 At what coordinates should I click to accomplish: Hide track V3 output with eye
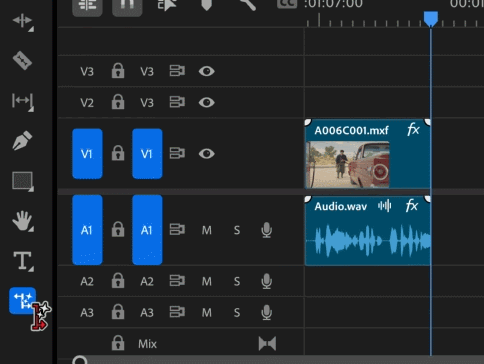pos(207,71)
